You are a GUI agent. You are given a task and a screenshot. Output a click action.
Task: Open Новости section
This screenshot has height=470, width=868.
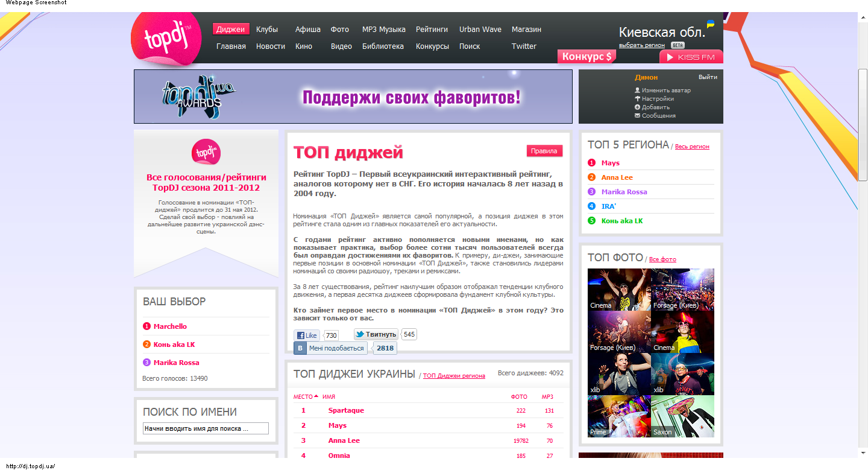pyautogui.click(x=271, y=46)
